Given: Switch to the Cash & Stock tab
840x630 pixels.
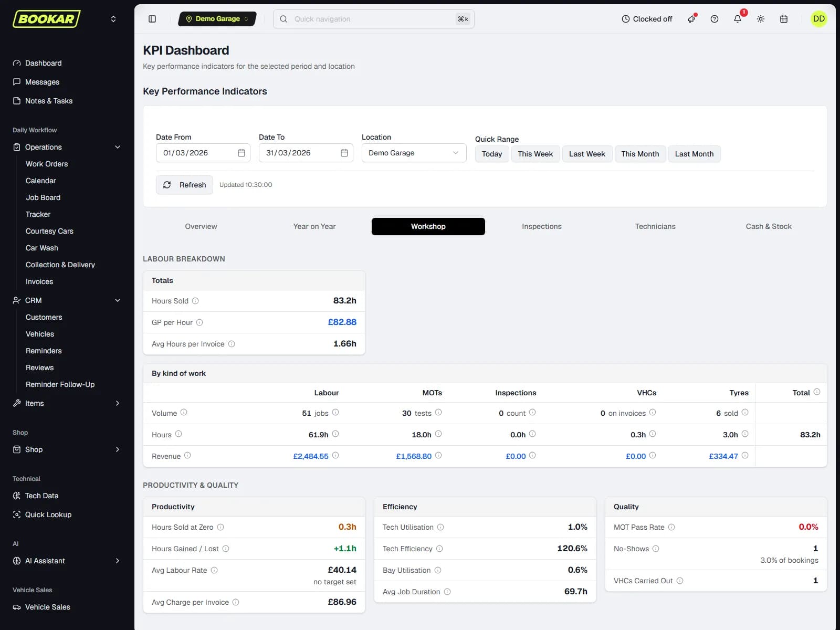Looking at the screenshot, I should pyautogui.click(x=769, y=226).
